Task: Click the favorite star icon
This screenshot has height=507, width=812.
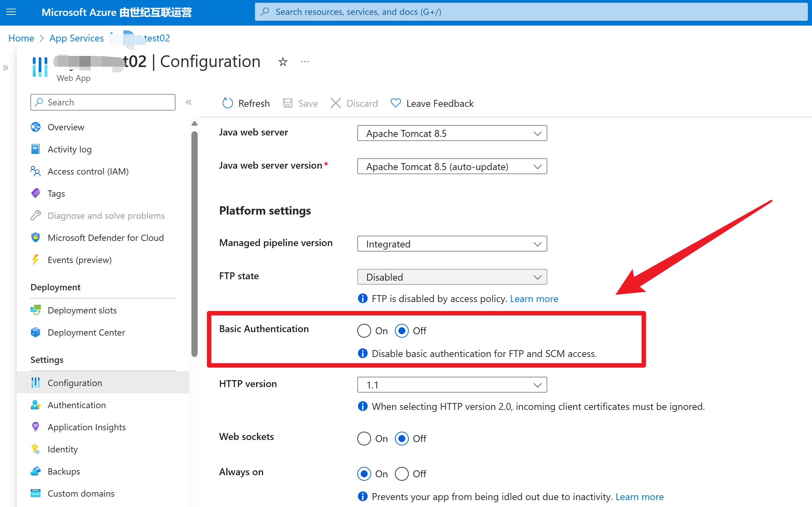Action: point(283,62)
